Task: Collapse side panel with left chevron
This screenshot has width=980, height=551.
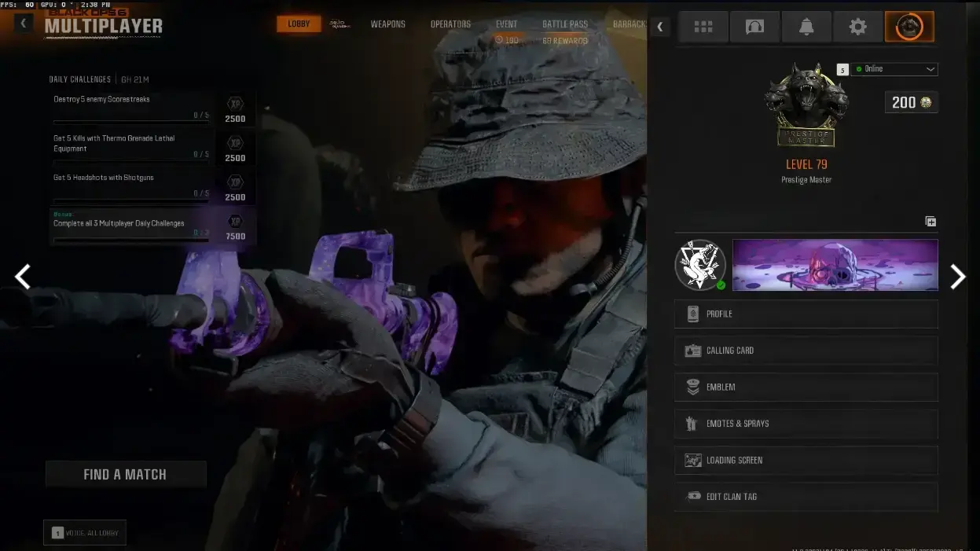Action: 659,27
